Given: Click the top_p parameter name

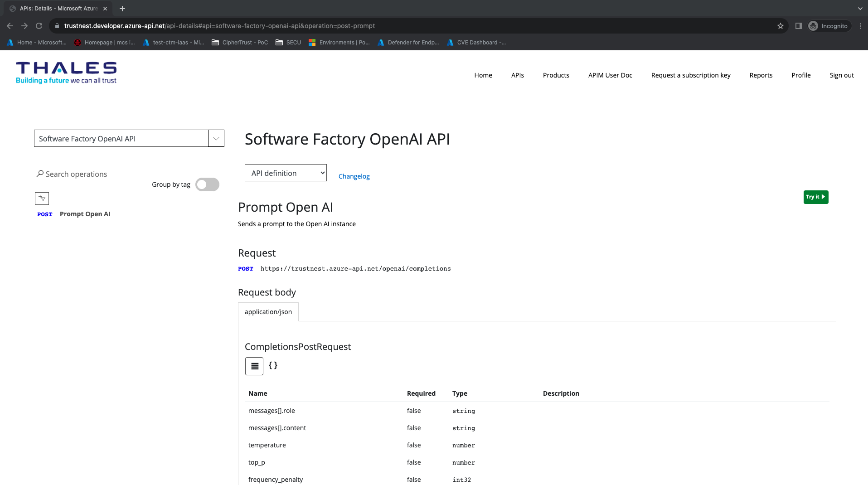Looking at the screenshot, I should (257, 462).
